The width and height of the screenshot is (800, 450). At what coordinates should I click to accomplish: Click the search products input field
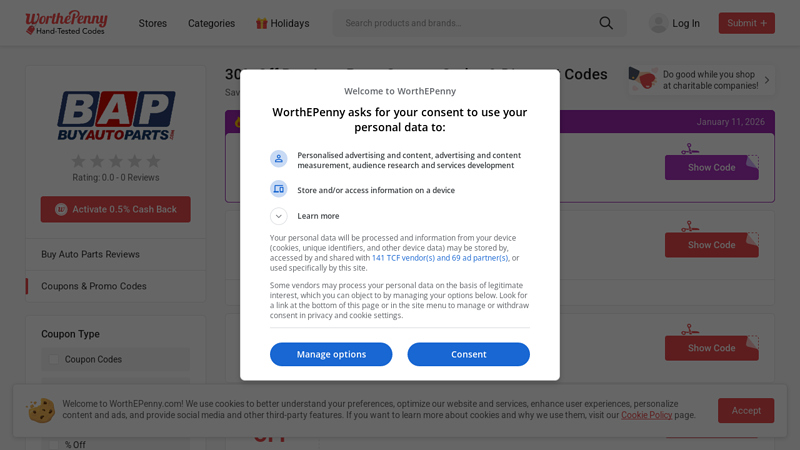(465, 23)
